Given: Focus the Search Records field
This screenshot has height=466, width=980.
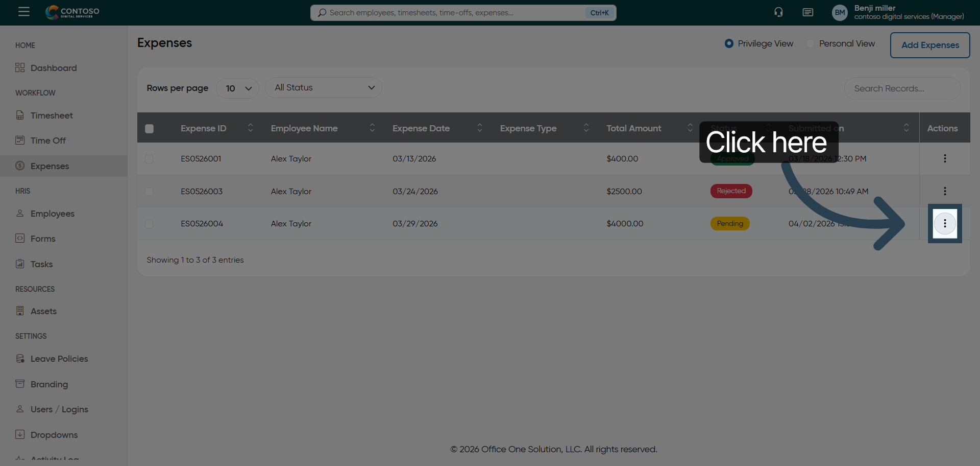Looking at the screenshot, I should (902, 88).
